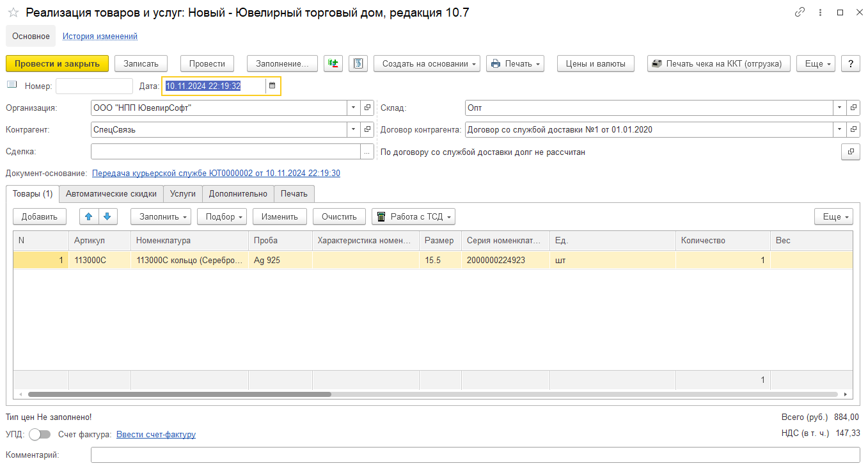Switch to Дополнительно tab
This screenshot has height=468, width=868.
click(238, 193)
